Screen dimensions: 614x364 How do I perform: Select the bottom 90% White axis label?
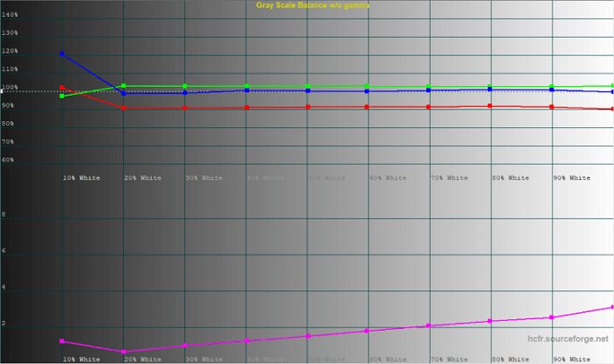(x=571, y=359)
